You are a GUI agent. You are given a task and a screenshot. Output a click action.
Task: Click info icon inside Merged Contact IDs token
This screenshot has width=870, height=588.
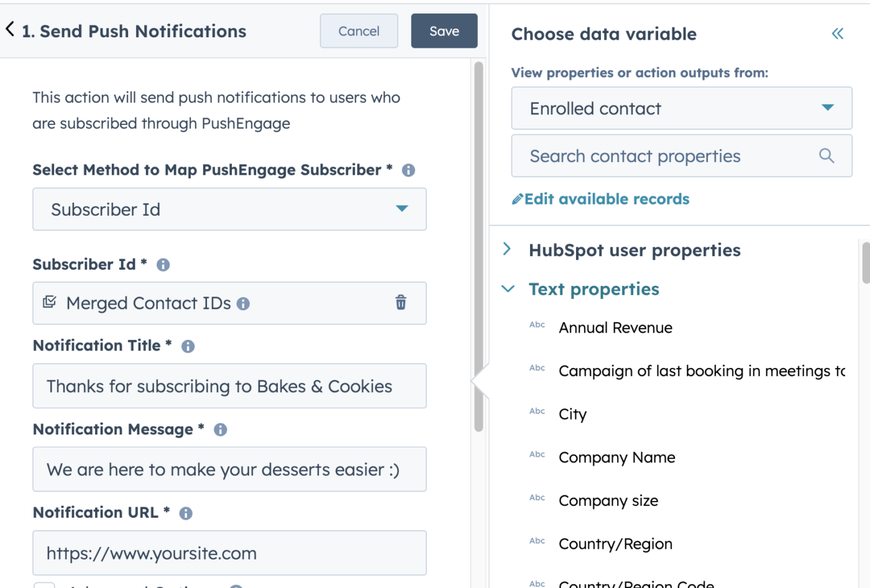[x=244, y=304]
